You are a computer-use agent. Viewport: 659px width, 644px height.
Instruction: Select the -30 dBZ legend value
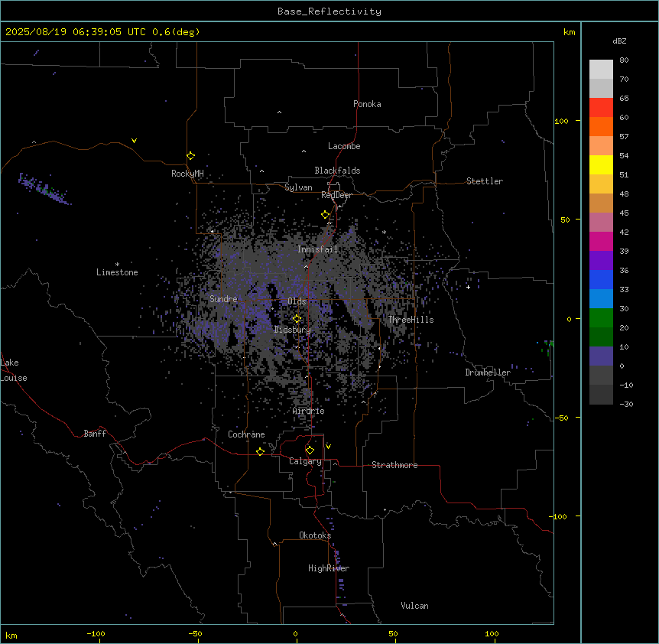(x=626, y=405)
